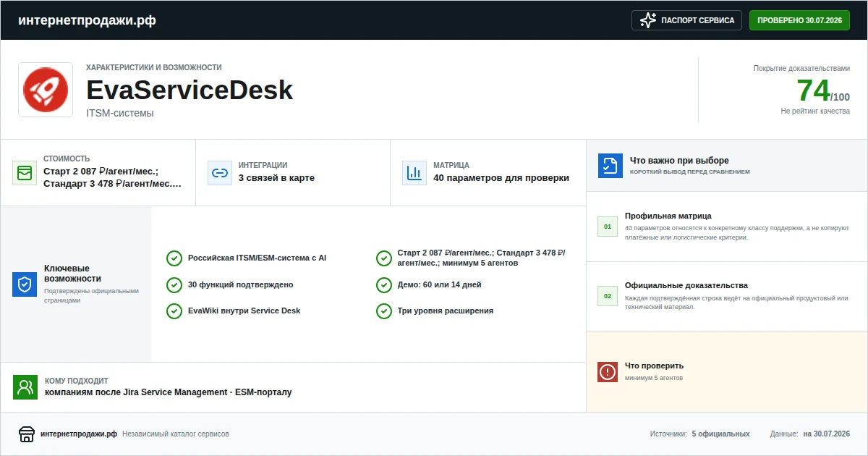Image resolution: width=868 pixels, height=456 pixels.
Task: Click the Интеграции link icon
Action: 219,173
